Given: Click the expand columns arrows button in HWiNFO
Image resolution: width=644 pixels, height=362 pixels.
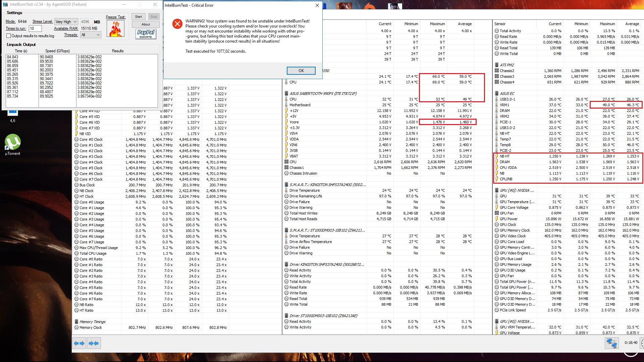Looking at the screenshot, I should pos(79,343).
